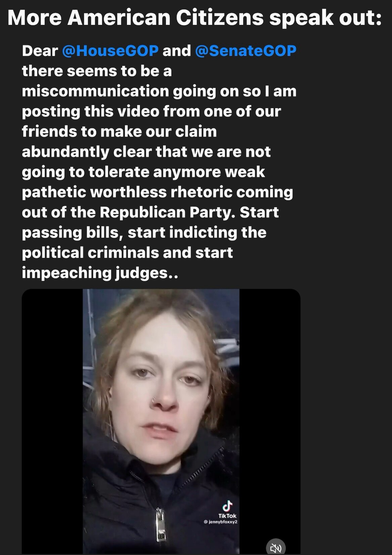
Task: Click the word "Dear" starting the post
Action: click(x=40, y=51)
